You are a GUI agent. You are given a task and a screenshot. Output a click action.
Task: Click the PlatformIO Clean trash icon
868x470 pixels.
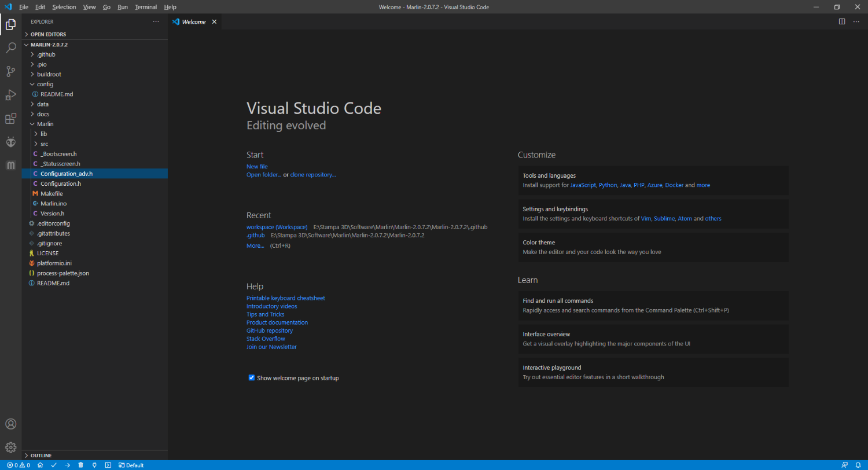point(80,465)
